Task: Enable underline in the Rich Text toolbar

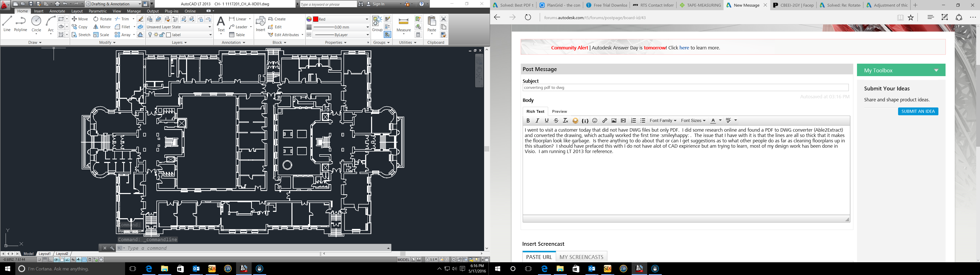Action: [546, 120]
